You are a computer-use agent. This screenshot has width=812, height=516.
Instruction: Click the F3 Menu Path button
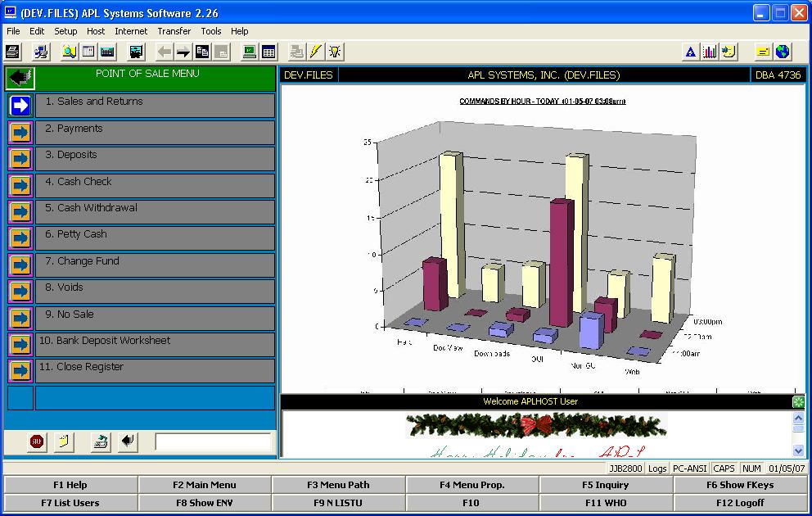coord(338,485)
